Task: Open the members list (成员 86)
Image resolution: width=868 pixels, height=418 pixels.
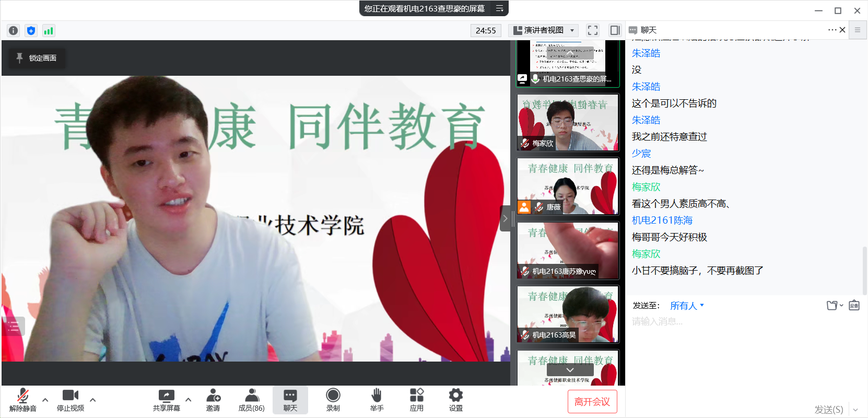Action: coord(251,400)
